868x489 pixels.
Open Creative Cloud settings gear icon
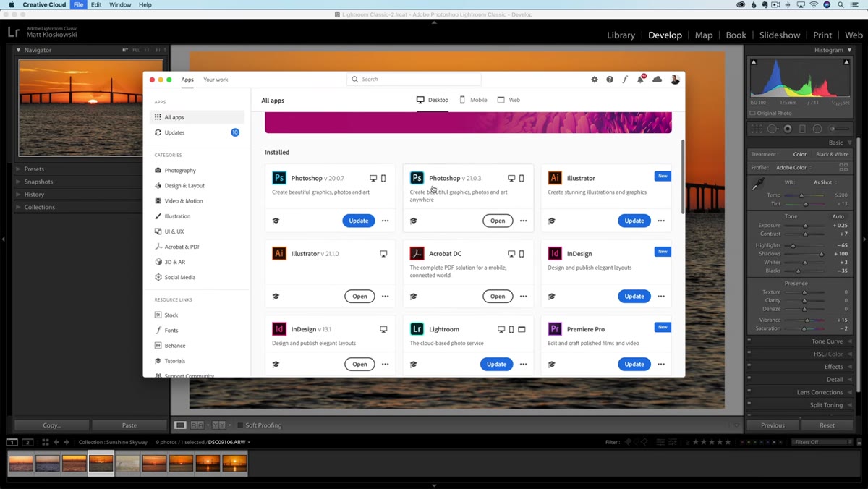point(595,80)
